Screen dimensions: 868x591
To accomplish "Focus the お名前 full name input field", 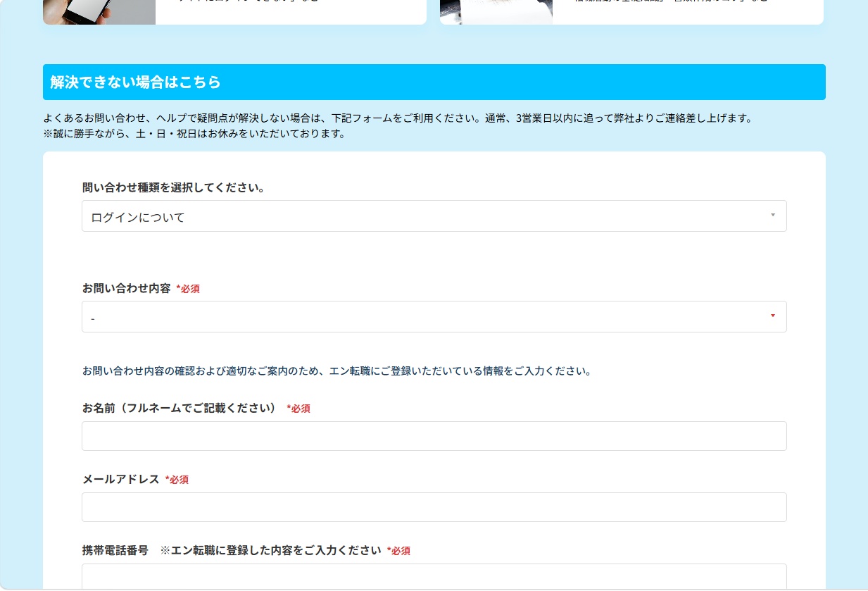I will click(434, 436).
